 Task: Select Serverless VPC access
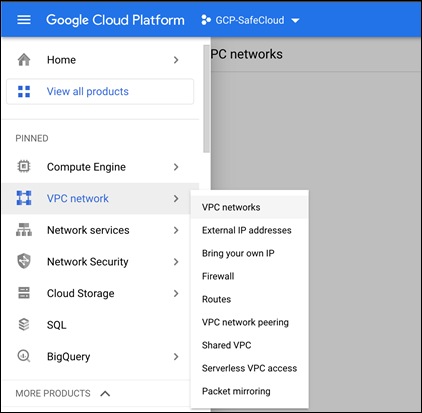tap(249, 368)
